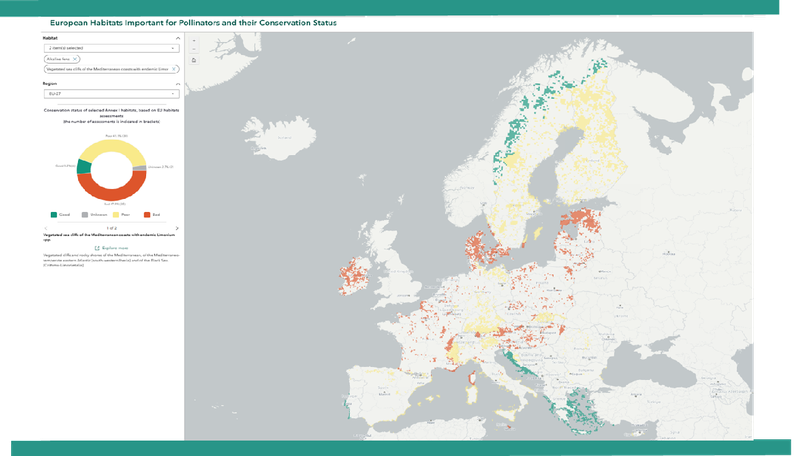Image resolution: width=800 pixels, height=456 pixels.
Task: Click the Explore more link
Action: [115, 246]
